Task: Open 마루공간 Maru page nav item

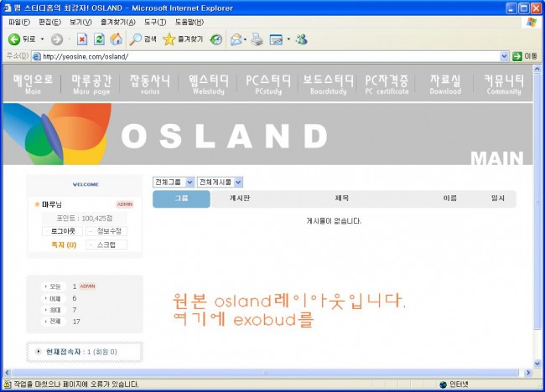Action: click(91, 84)
